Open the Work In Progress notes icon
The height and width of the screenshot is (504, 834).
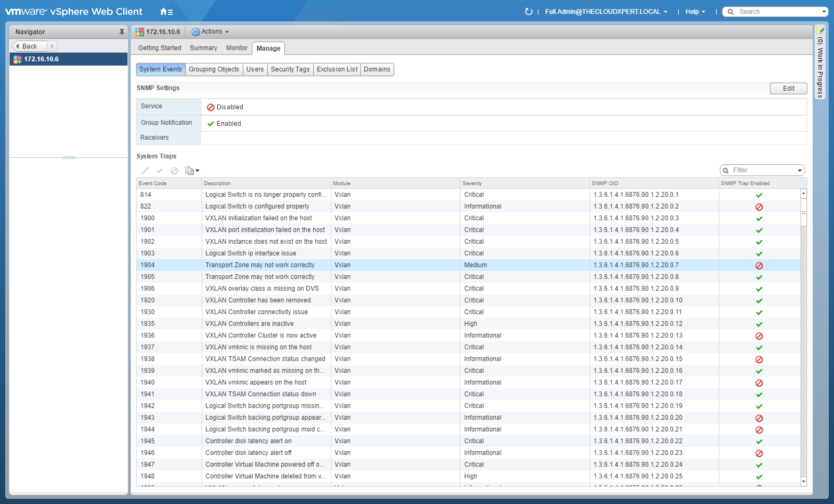[x=820, y=31]
